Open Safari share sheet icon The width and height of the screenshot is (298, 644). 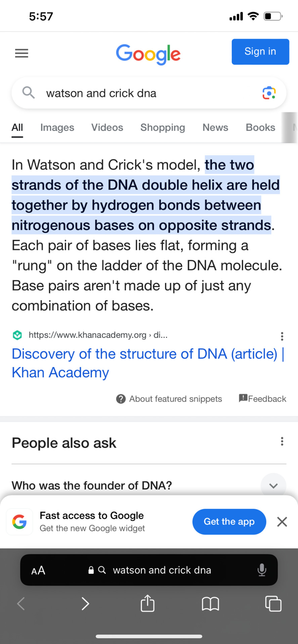point(147,603)
